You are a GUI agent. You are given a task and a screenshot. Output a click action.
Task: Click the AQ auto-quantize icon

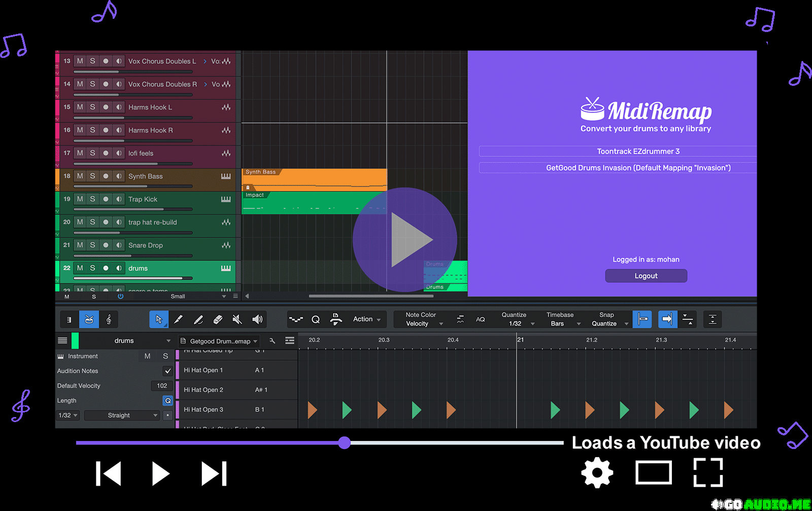point(480,320)
